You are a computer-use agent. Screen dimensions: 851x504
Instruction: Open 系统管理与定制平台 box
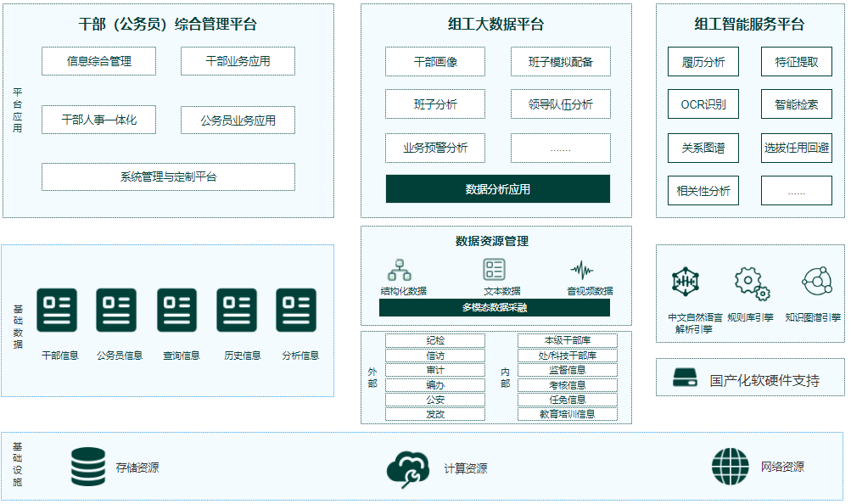point(168,176)
